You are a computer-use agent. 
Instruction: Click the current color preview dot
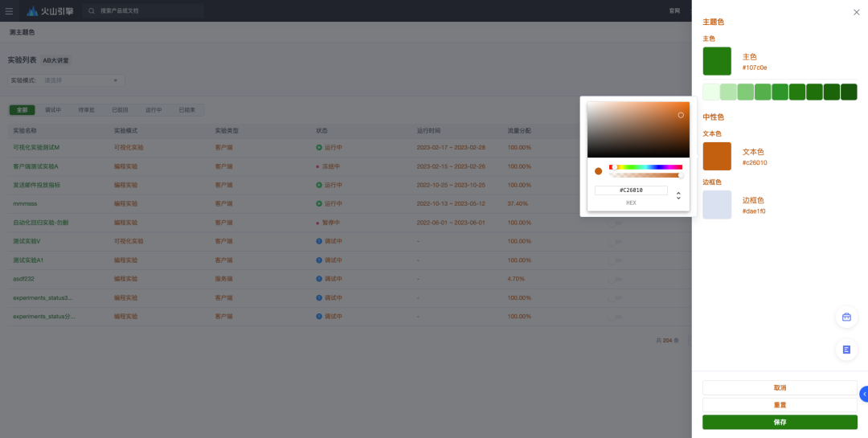click(598, 171)
